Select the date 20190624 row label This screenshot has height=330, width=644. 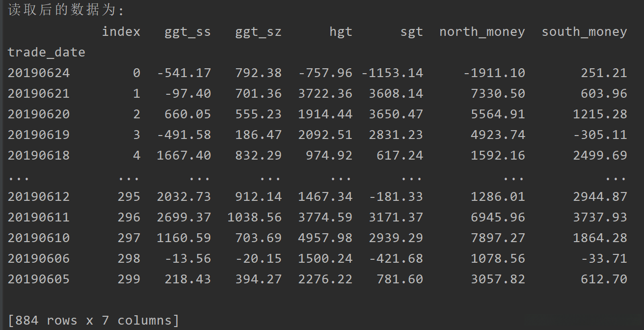point(39,73)
